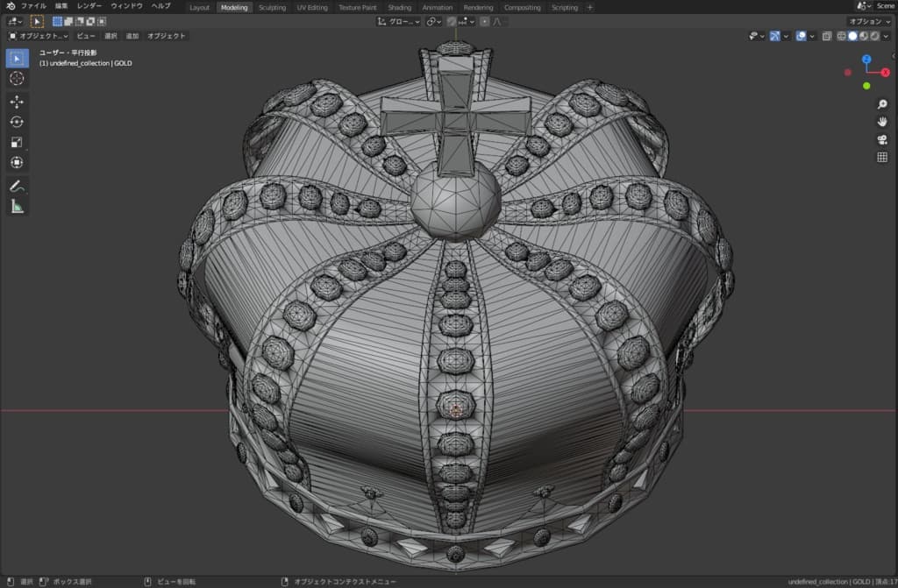The image size is (898, 588).
Task: Enable wireframe viewport shading
Action: pyautogui.click(x=842, y=36)
